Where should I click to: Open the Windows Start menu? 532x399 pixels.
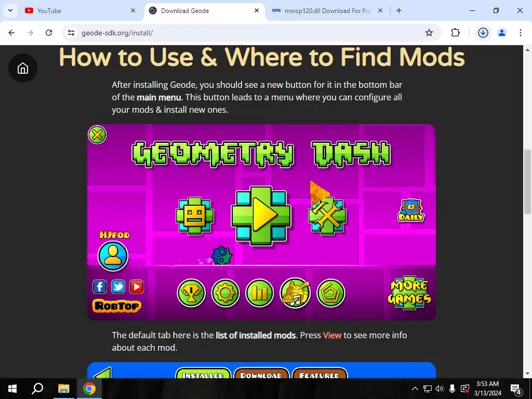click(x=12, y=389)
